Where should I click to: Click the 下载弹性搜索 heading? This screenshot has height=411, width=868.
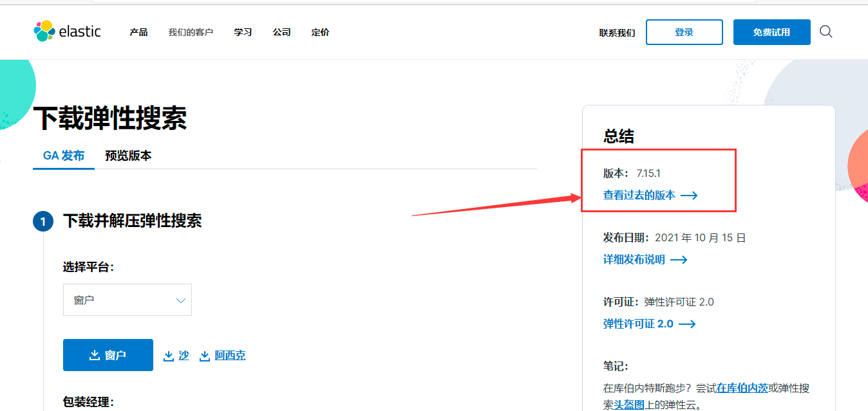110,118
